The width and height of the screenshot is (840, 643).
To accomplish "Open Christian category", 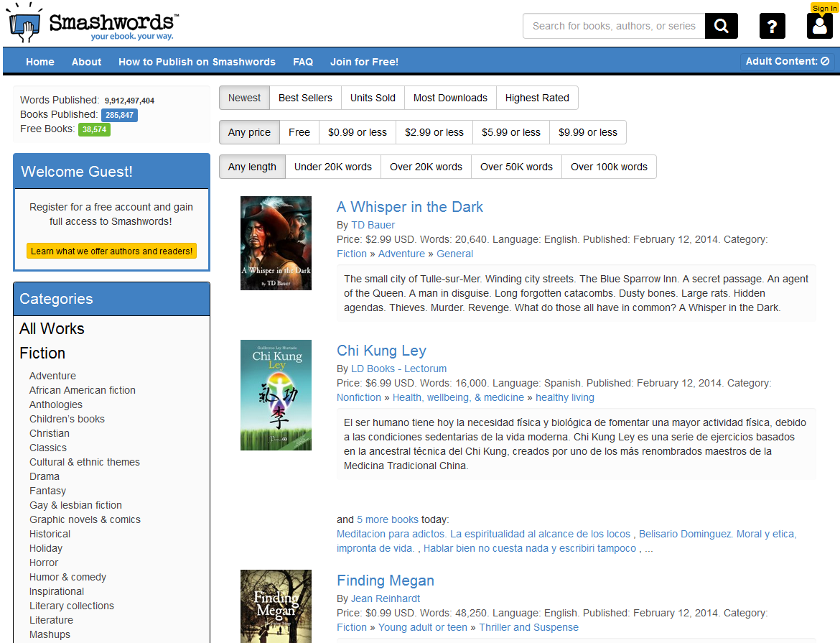I will tap(50, 433).
